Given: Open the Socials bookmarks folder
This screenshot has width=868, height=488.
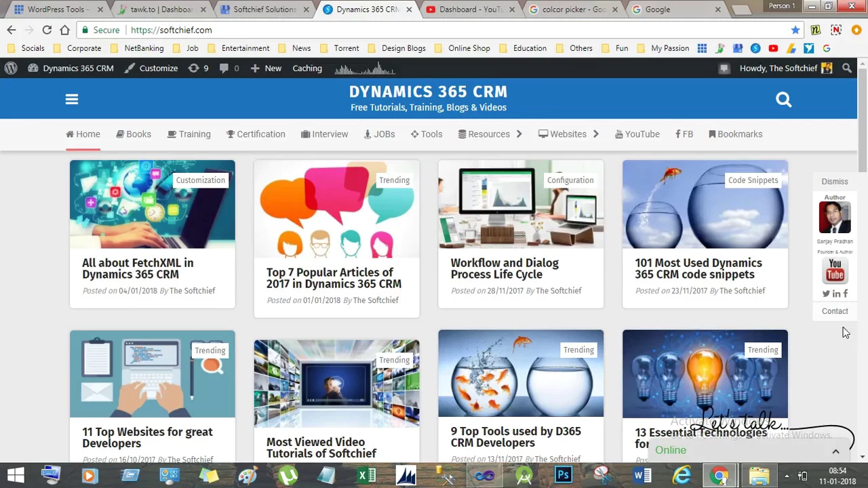Looking at the screenshot, I should [x=26, y=48].
